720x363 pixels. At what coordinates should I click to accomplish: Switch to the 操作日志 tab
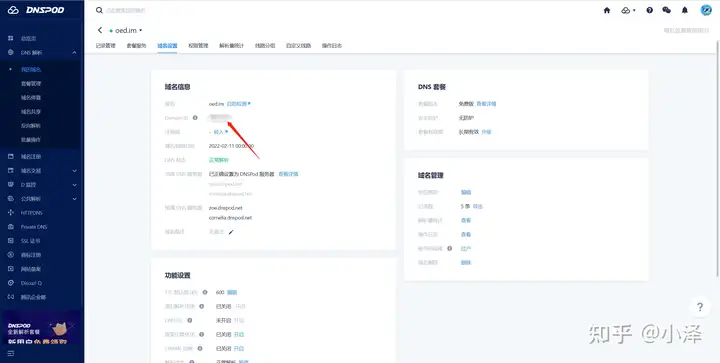(x=332, y=46)
